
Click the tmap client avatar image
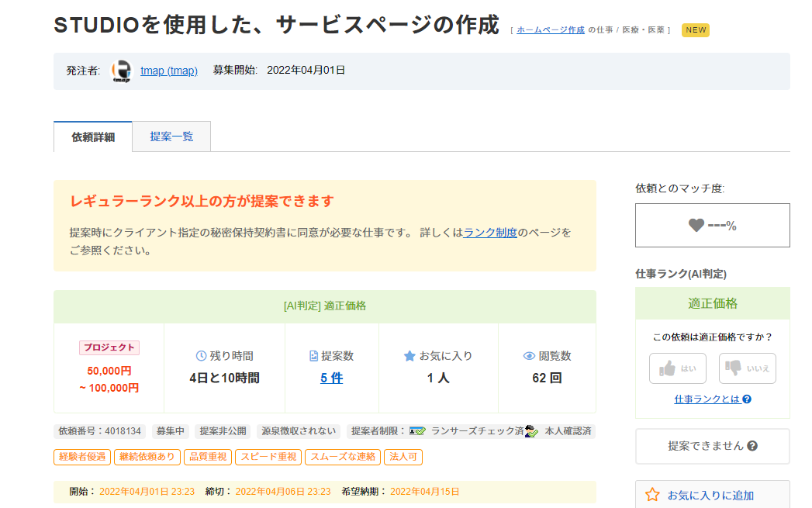(122, 71)
